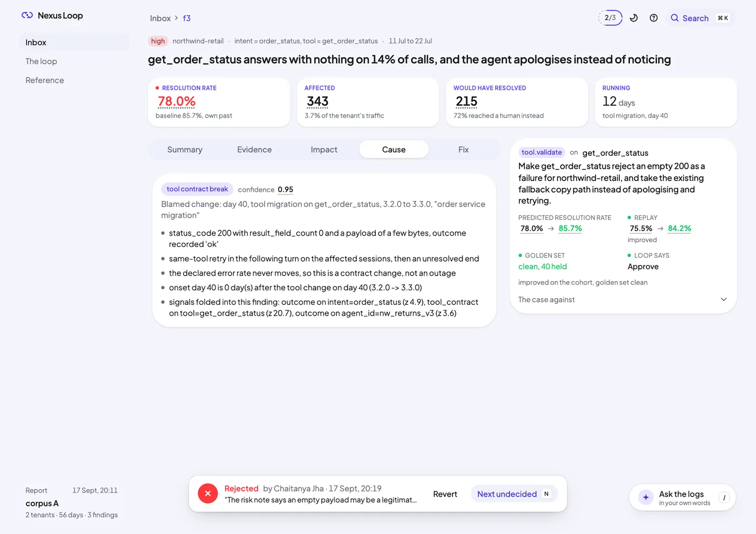Click the Inbox breadcrumb link

[x=160, y=18]
